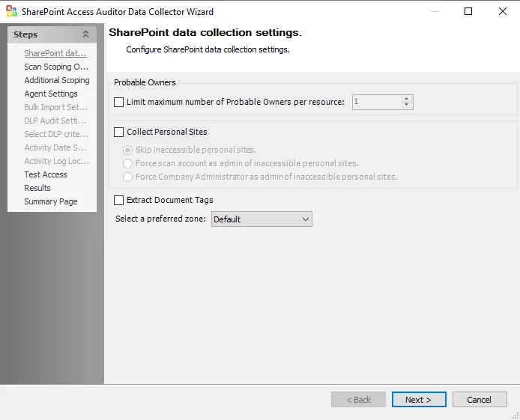Proceed with the Next button

pos(419,400)
